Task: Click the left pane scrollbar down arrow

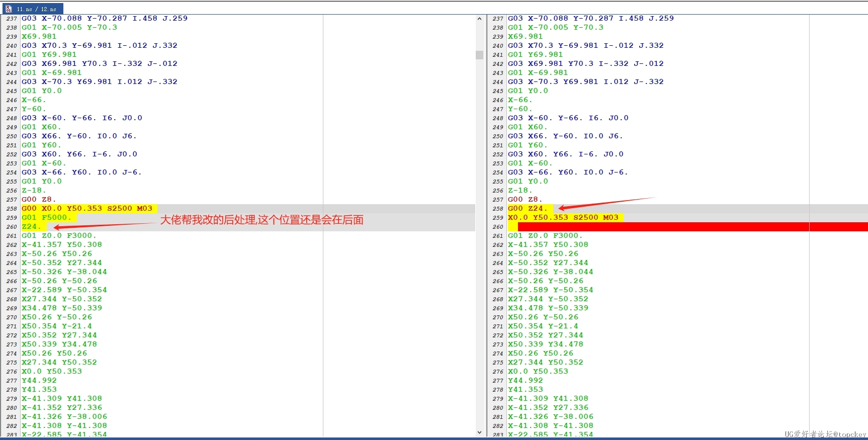Action: [x=479, y=432]
